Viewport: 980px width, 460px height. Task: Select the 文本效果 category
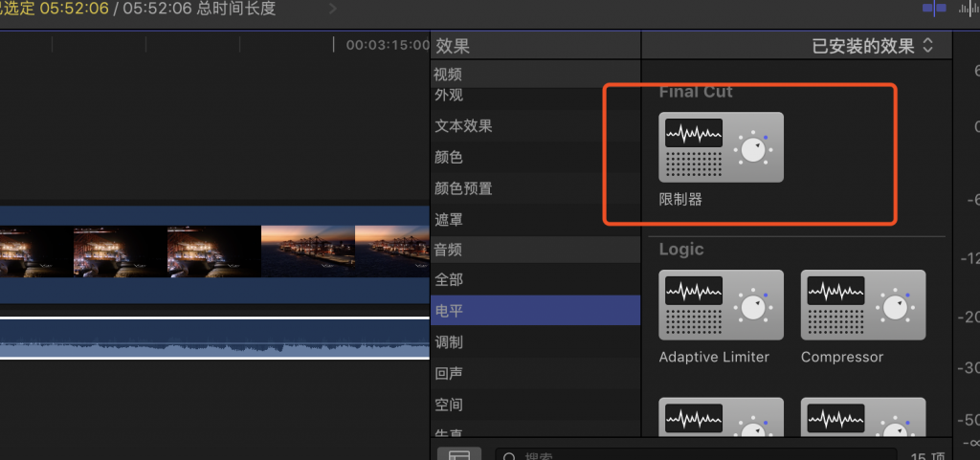[x=463, y=126]
